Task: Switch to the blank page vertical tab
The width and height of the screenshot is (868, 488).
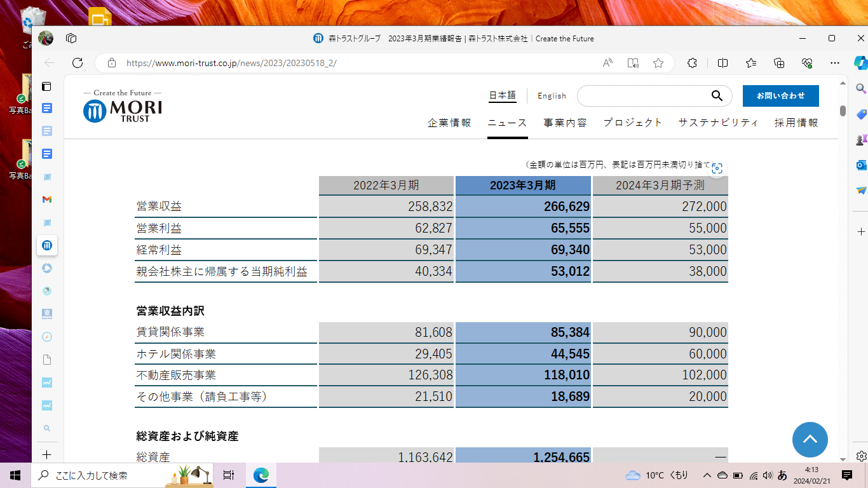Action: click(x=46, y=360)
